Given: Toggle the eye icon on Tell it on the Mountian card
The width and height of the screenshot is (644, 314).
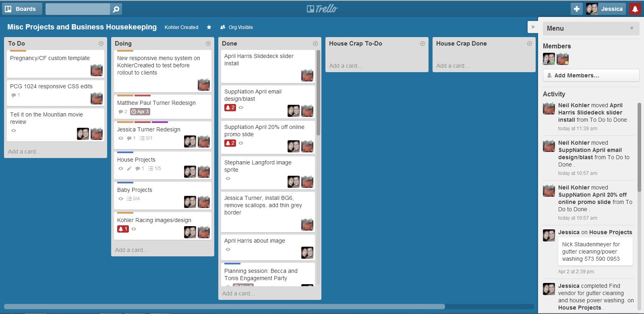Looking at the screenshot, I should pos(14,131).
